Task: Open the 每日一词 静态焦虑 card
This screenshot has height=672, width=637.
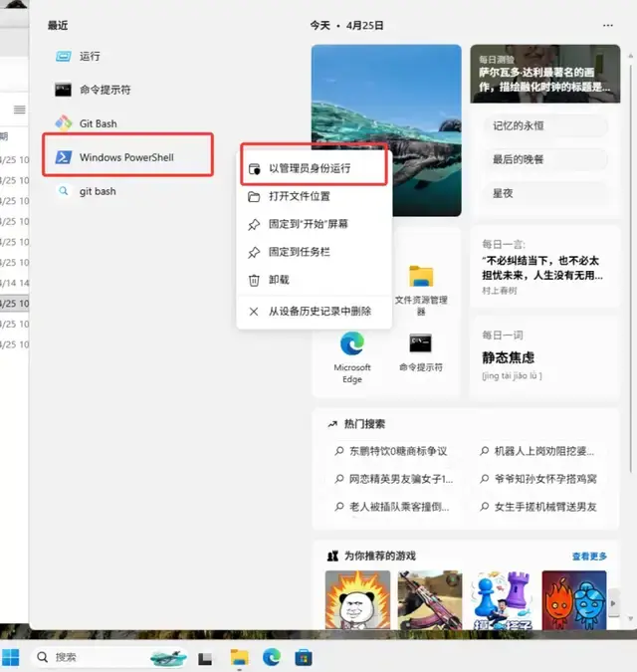Action: (x=544, y=357)
